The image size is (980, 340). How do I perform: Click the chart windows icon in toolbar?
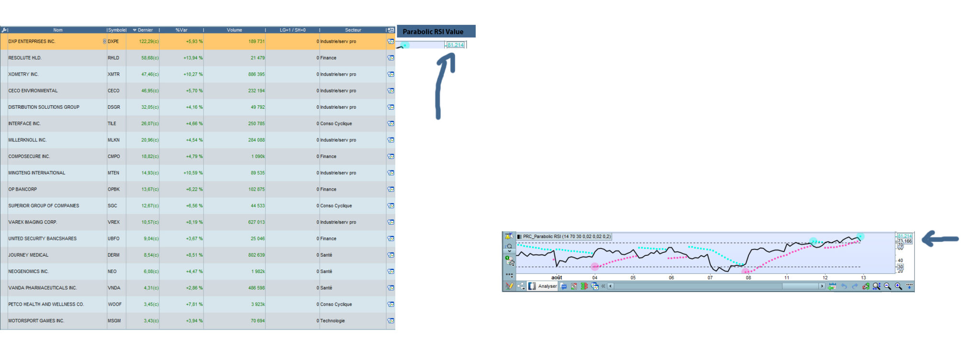tap(595, 286)
